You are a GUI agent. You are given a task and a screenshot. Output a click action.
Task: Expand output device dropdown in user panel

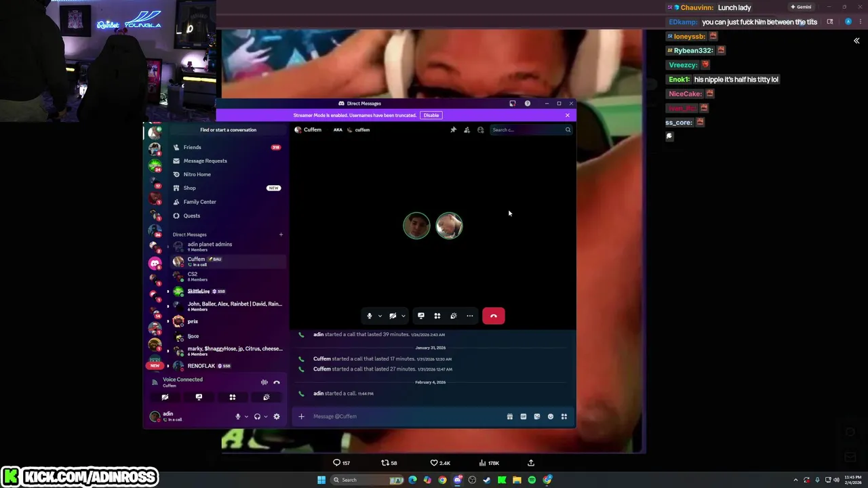point(266,417)
